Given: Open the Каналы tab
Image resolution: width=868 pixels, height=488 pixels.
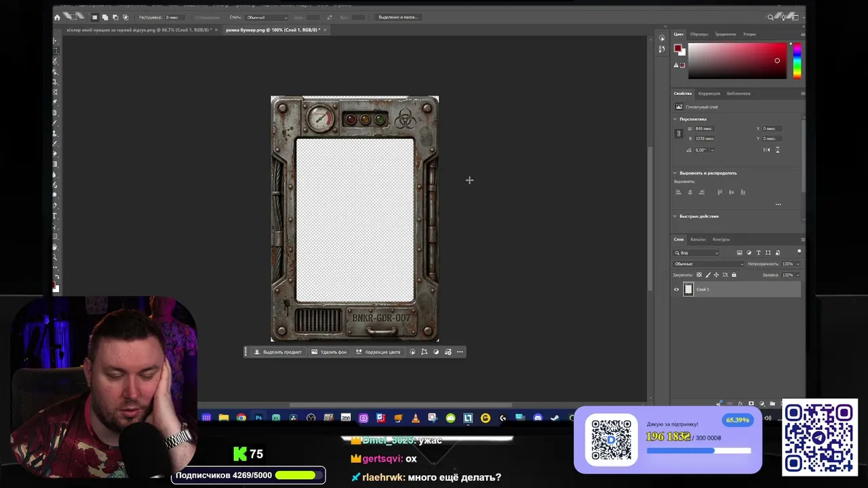Looking at the screenshot, I should [x=698, y=239].
